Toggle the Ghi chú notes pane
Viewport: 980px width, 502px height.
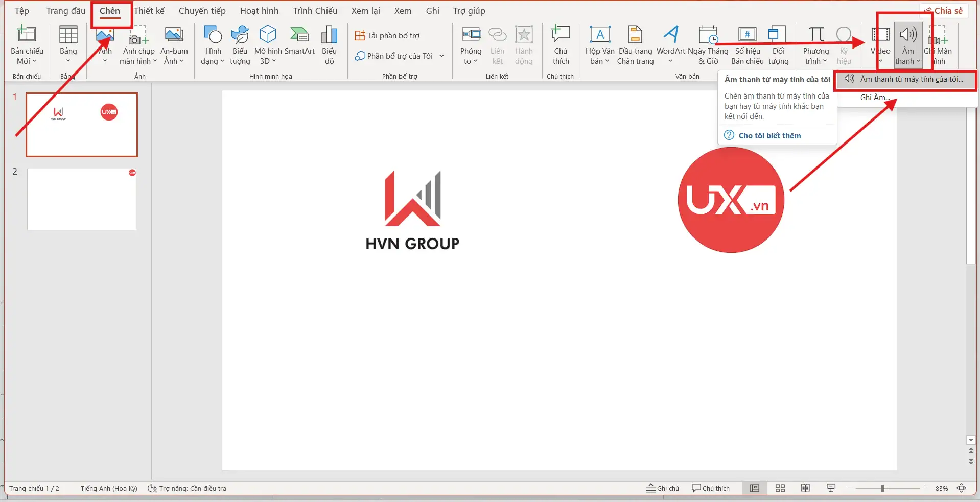pyautogui.click(x=663, y=488)
